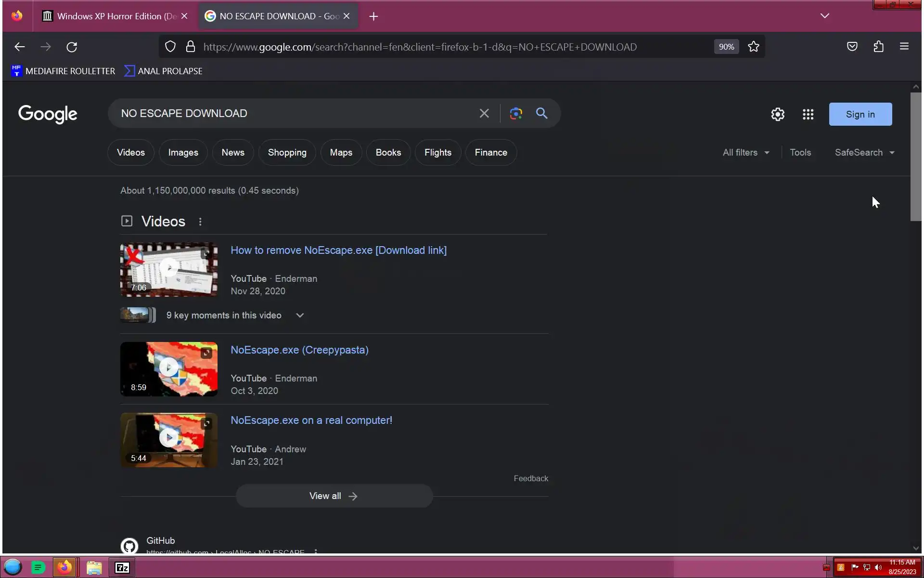Reload the current page
Viewport: 924px width, 578px height.
pyautogui.click(x=72, y=47)
